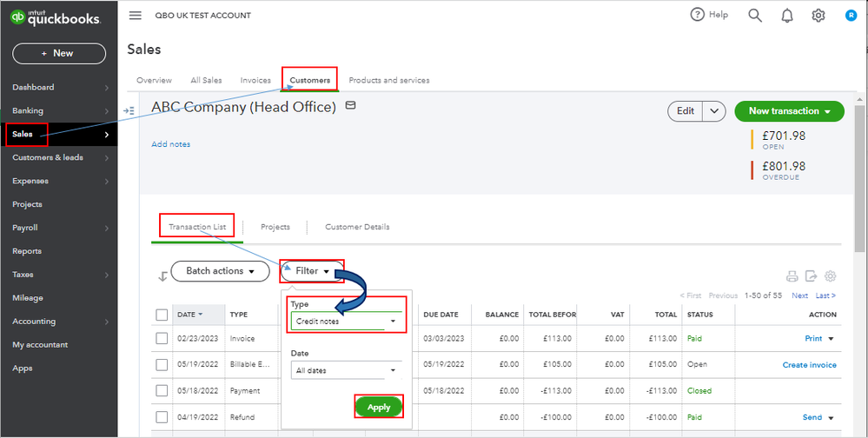
Task: Open table settings gear icon
Action: click(830, 276)
